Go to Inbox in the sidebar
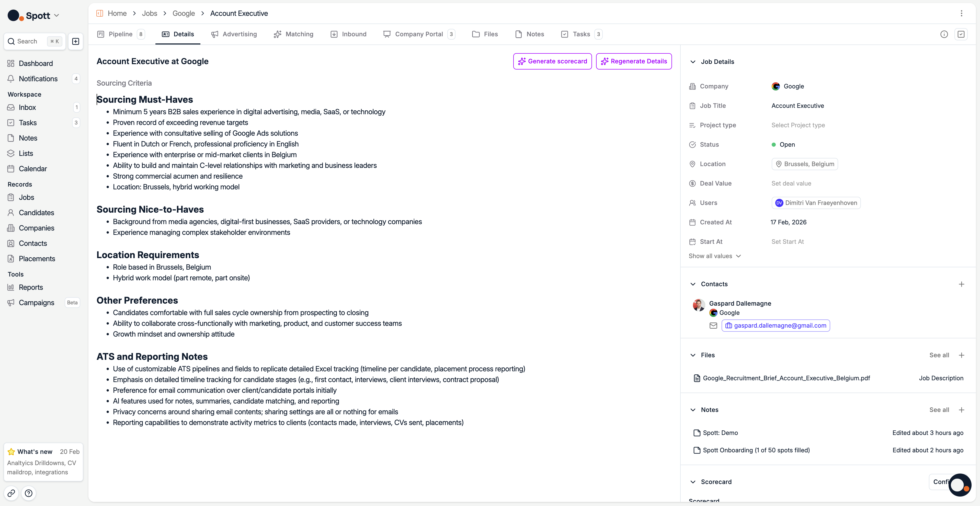This screenshot has width=980, height=506. coord(27,108)
